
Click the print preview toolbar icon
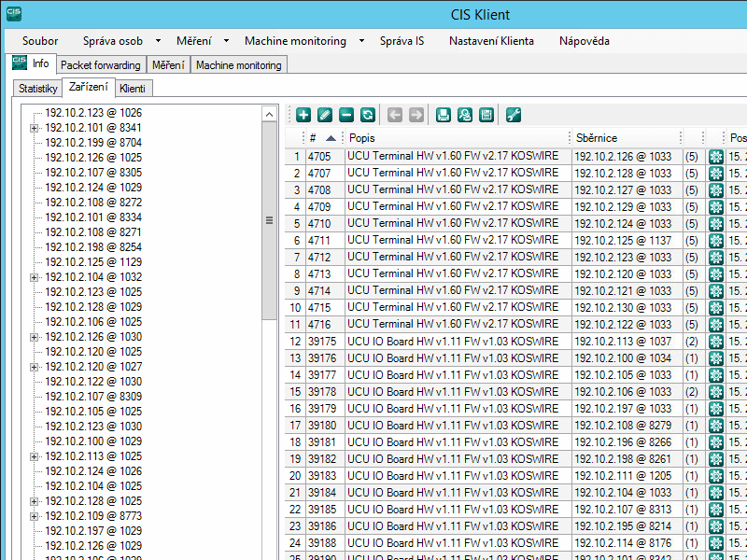(465, 115)
